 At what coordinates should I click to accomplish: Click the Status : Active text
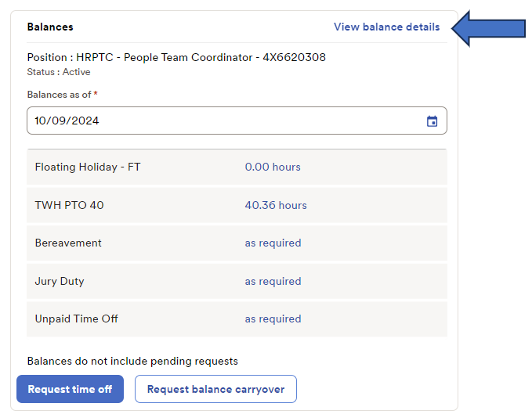[59, 72]
